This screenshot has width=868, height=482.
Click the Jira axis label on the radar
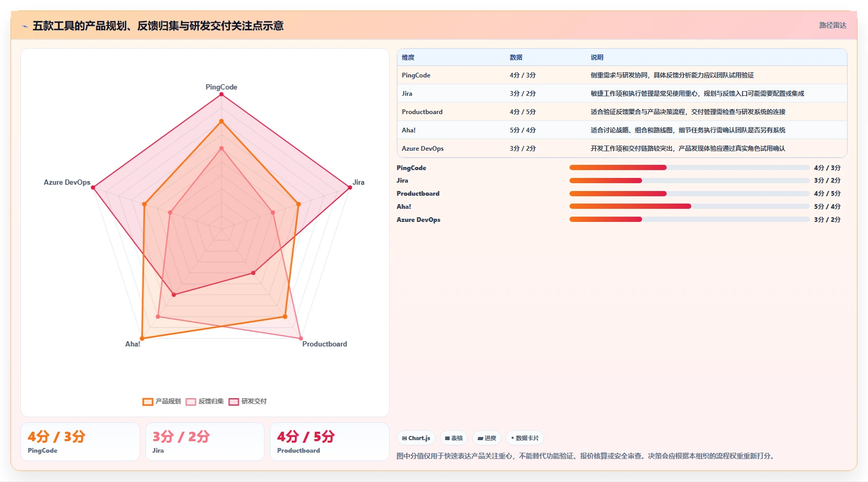click(x=358, y=183)
